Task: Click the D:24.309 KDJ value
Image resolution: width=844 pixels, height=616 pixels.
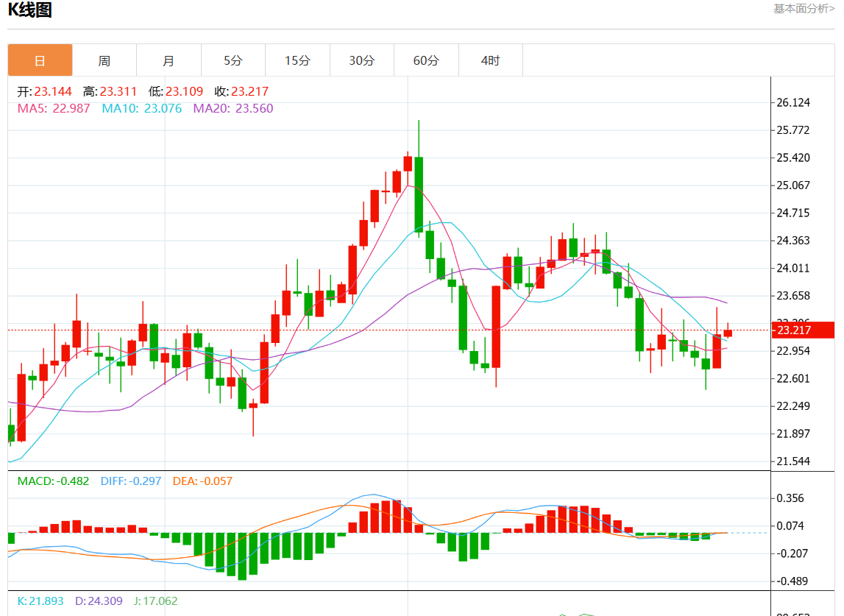Action: [x=99, y=601]
